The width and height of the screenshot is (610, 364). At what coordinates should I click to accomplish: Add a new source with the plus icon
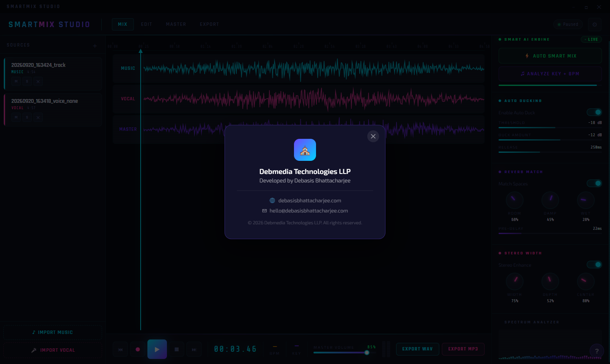(x=95, y=46)
